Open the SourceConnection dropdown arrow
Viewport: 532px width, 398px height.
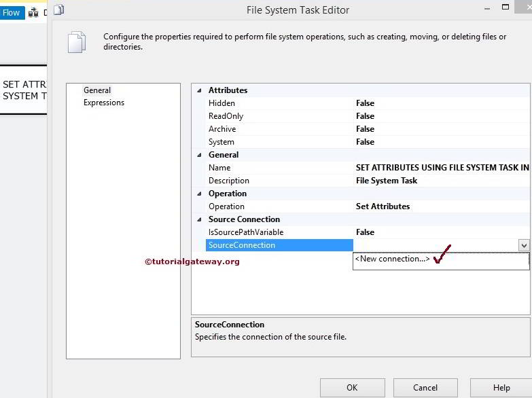(x=524, y=245)
